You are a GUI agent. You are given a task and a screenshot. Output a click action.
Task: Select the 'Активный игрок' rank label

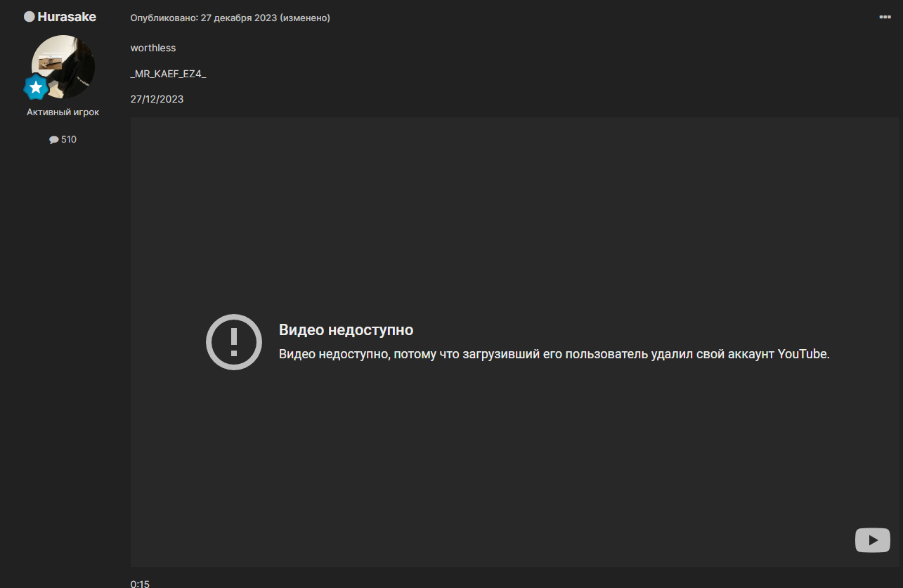[x=63, y=112]
